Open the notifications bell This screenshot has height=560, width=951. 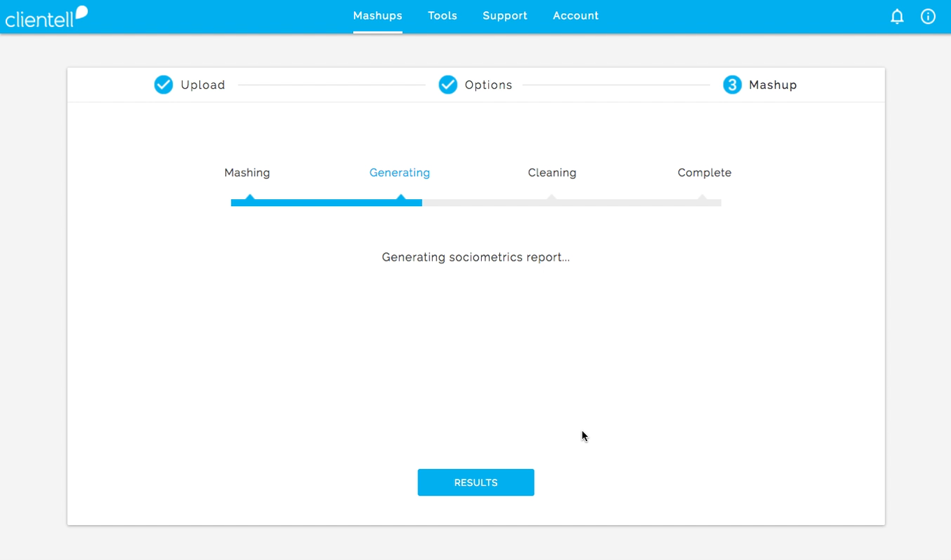(896, 17)
